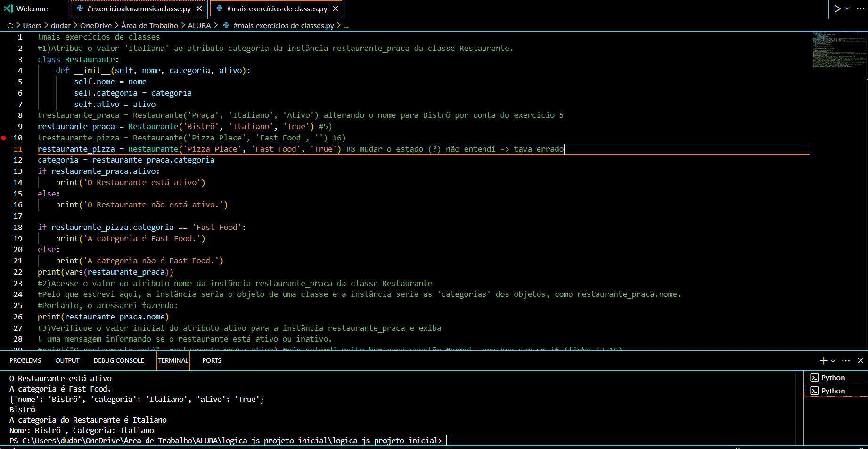Select the TERMINAL panel tab
The width and height of the screenshot is (868, 449).
click(x=173, y=360)
